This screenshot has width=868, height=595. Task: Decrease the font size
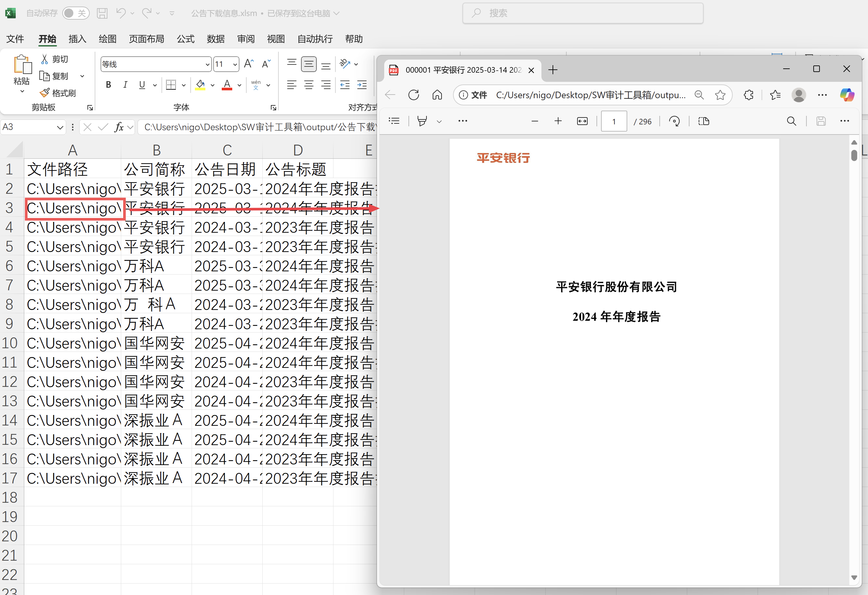[x=266, y=64]
